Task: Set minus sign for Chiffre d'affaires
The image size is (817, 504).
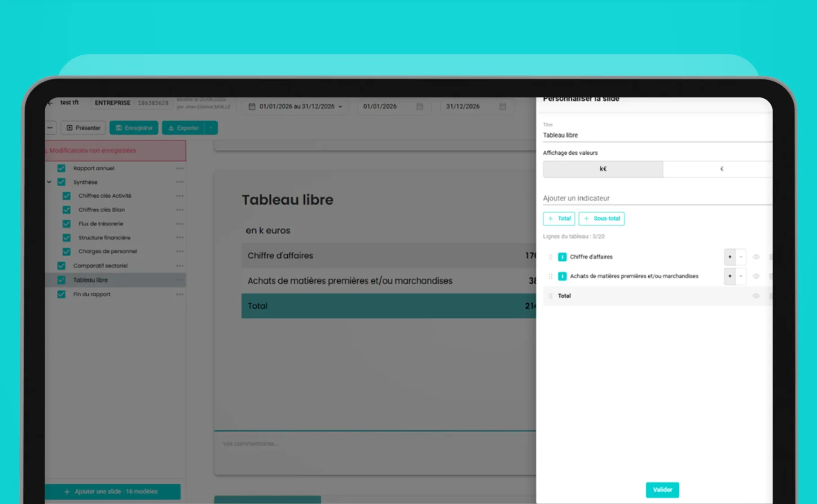Action: click(x=741, y=257)
